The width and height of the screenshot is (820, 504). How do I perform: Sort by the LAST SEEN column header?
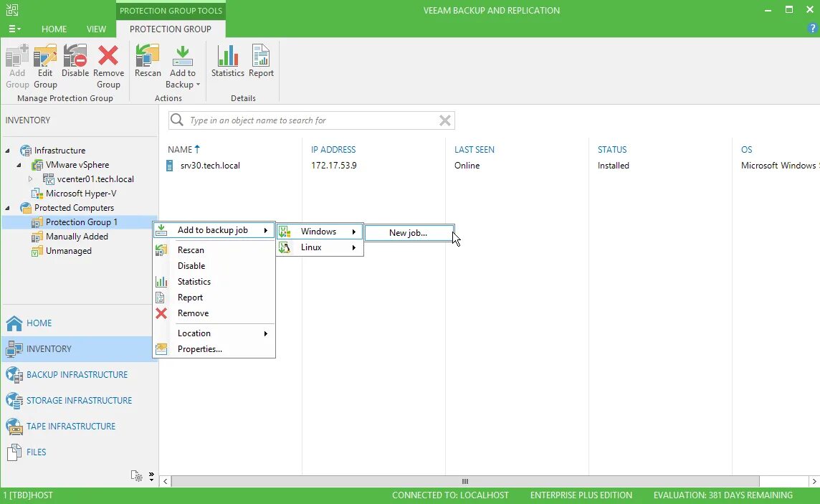coord(475,150)
